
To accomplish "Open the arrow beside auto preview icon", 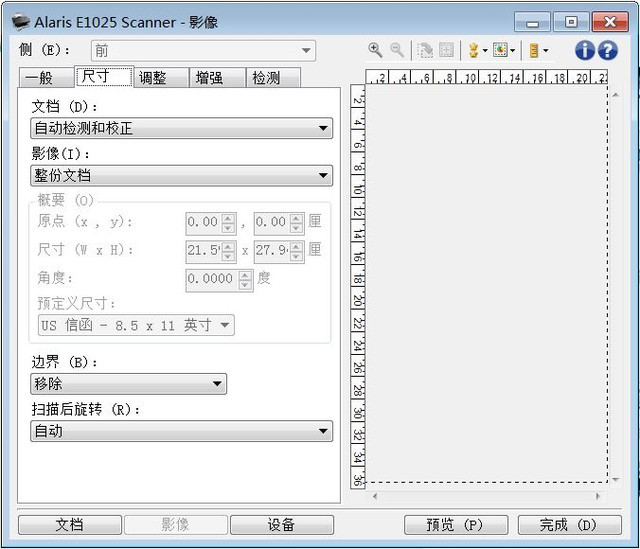I will click(513, 51).
